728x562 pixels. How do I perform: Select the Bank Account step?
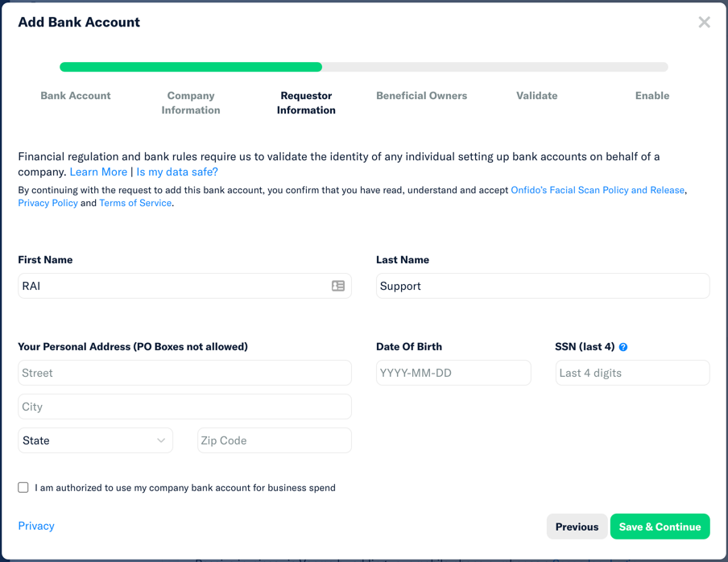click(75, 95)
